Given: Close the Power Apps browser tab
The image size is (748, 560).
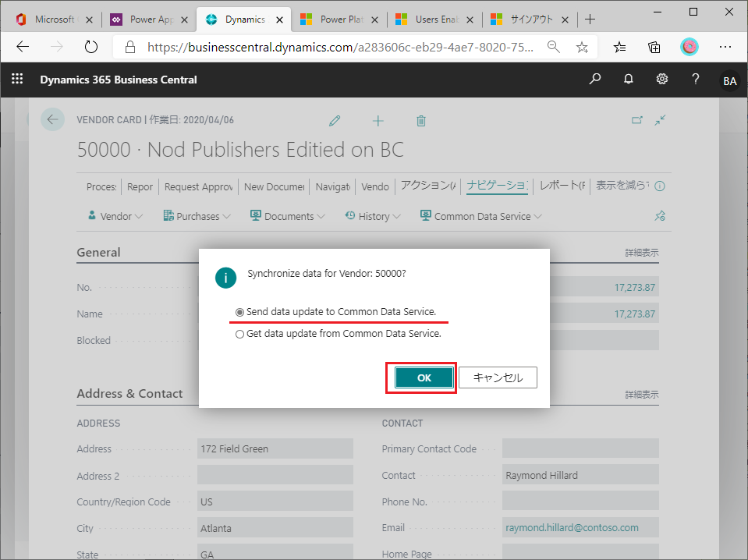Looking at the screenshot, I should (x=184, y=19).
